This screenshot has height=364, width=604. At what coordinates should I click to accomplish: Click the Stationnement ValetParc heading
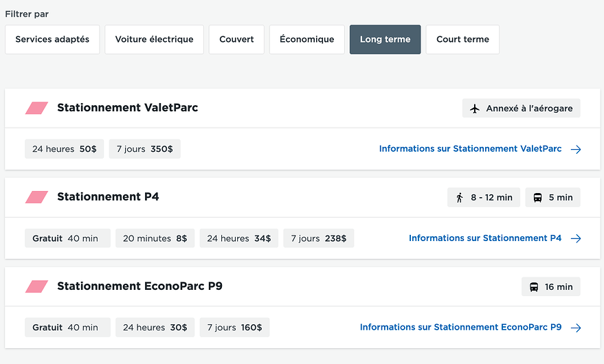pyautogui.click(x=128, y=107)
